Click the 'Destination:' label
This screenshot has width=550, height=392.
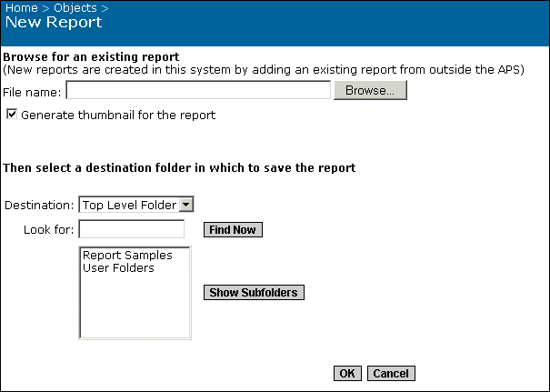[39, 206]
